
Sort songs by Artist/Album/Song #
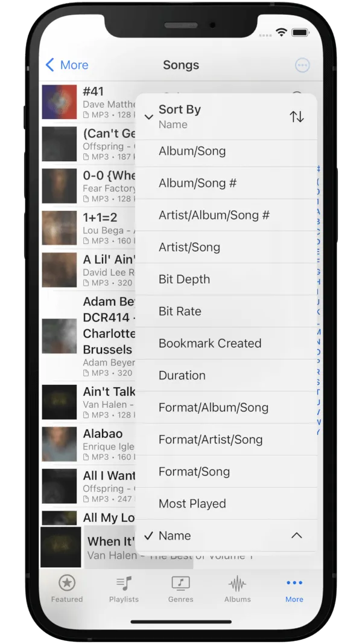(x=226, y=215)
